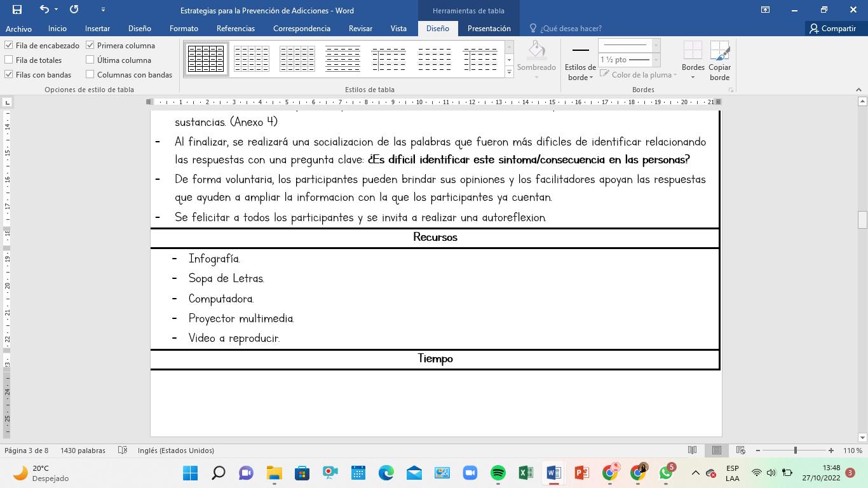Screen dimensions: 868x488
Task: Click the 110 % zoom level
Action: point(853,451)
